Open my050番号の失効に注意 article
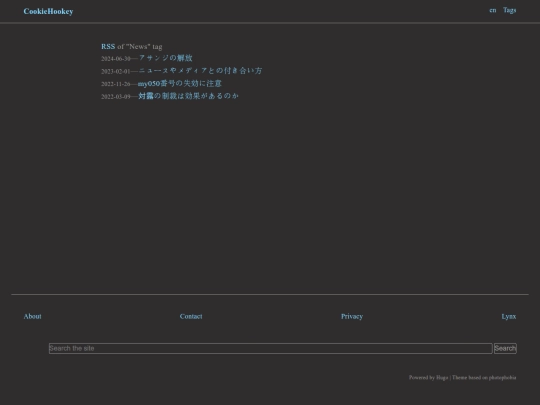Image resolution: width=540 pixels, height=405 pixels. click(180, 83)
